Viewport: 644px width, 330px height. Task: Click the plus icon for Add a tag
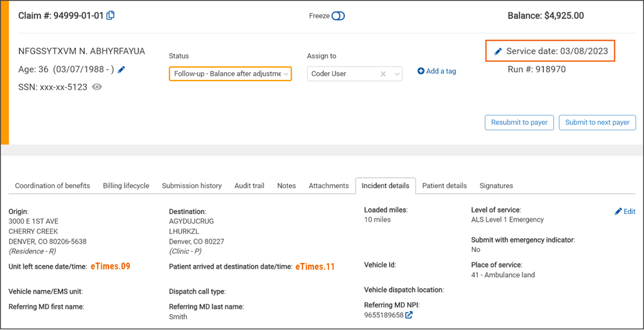(421, 71)
